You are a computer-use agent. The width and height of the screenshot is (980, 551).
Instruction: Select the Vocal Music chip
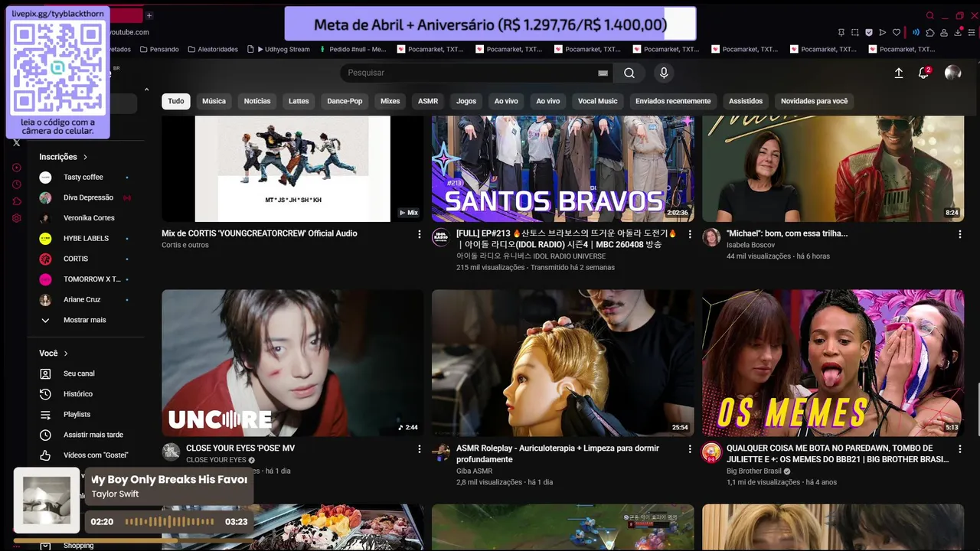(597, 101)
